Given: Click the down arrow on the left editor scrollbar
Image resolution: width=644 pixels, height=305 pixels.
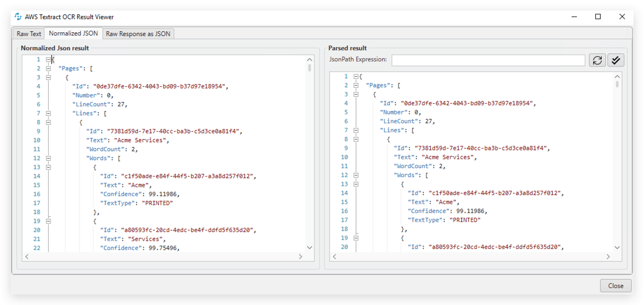Looking at the screenshot, I should (x=310, y=247).
